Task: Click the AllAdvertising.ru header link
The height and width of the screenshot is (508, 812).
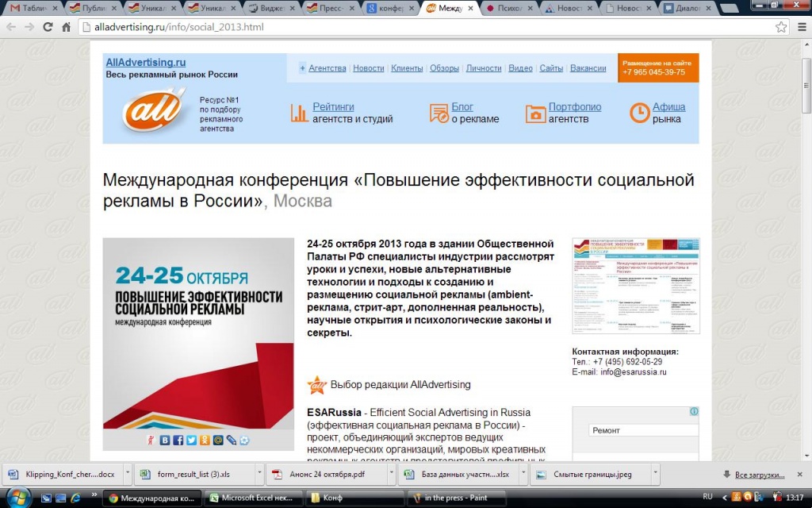Action: [146, 62]
